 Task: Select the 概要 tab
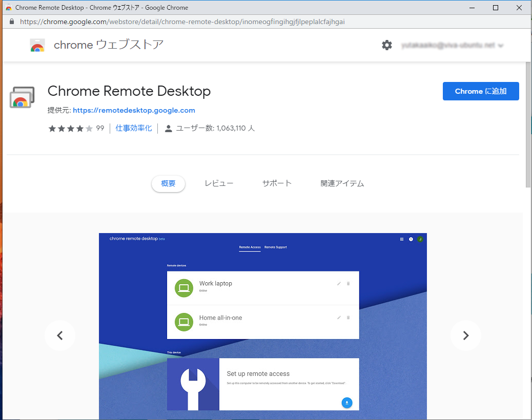point(168,184)
